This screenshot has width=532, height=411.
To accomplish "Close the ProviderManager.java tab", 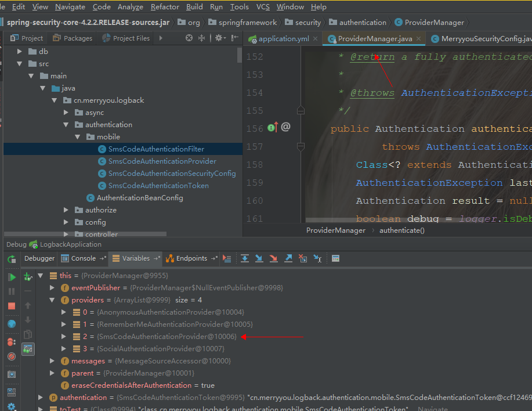I will click(x=419, y=39).
